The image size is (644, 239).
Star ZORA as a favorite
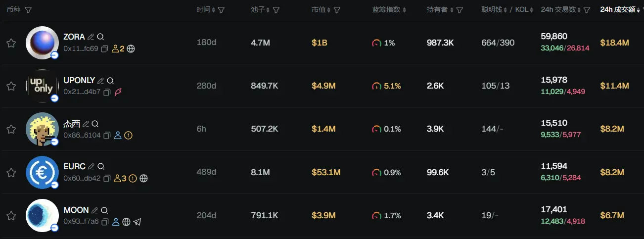11,43
